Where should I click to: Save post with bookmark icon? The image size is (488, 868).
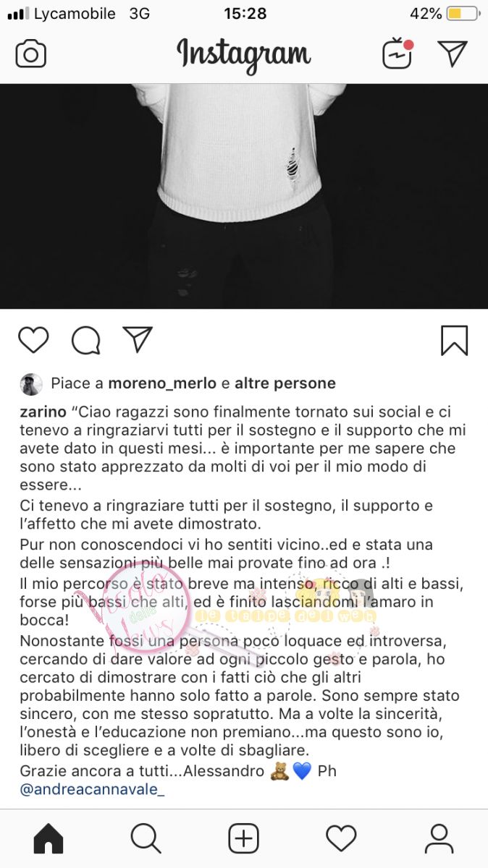click(x=455, y=340)
